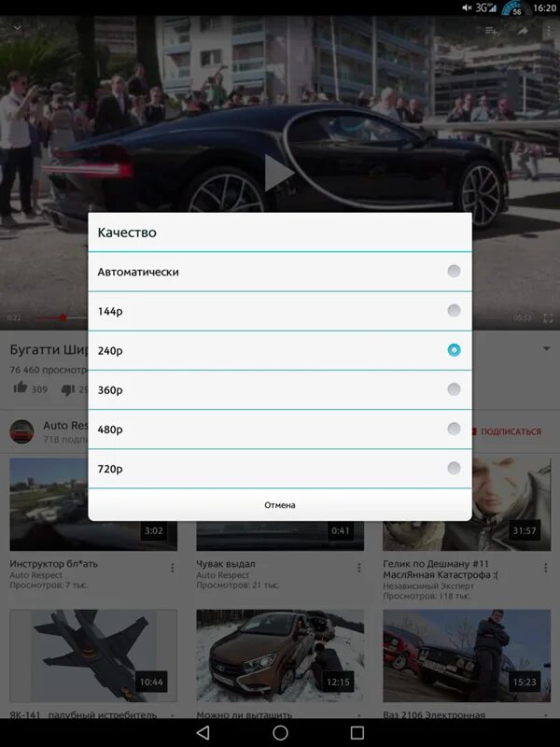Expand video description arrow beside title

pyautogui.click(x=546, y=348)
